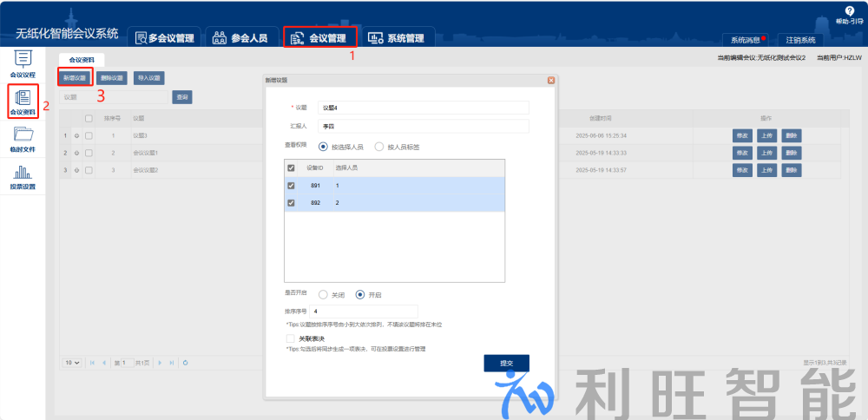Click the 排序号 column header
The image size is (868, 420).
pos(113,118)
